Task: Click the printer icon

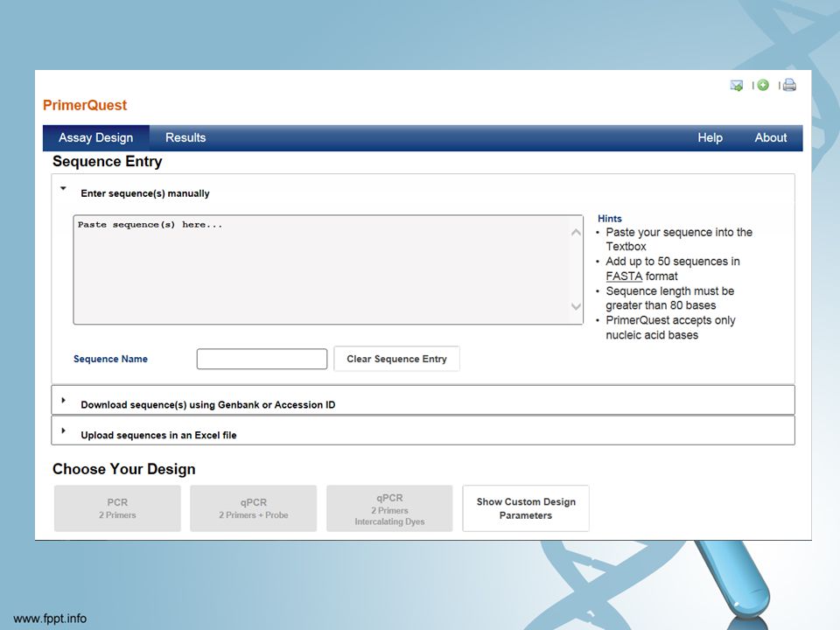Action: tap(789, 85)
